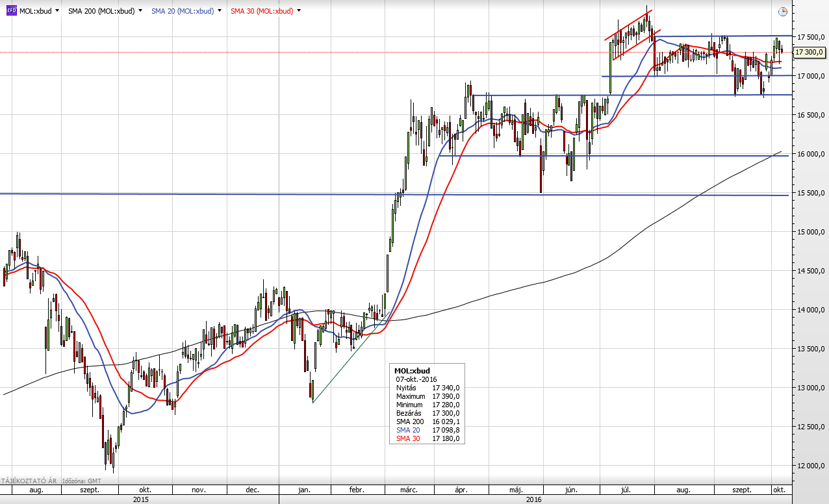The width and height of the screenshot is (829, 504).
Task: Click the purple CFD instrument icon
Action: 11,11
